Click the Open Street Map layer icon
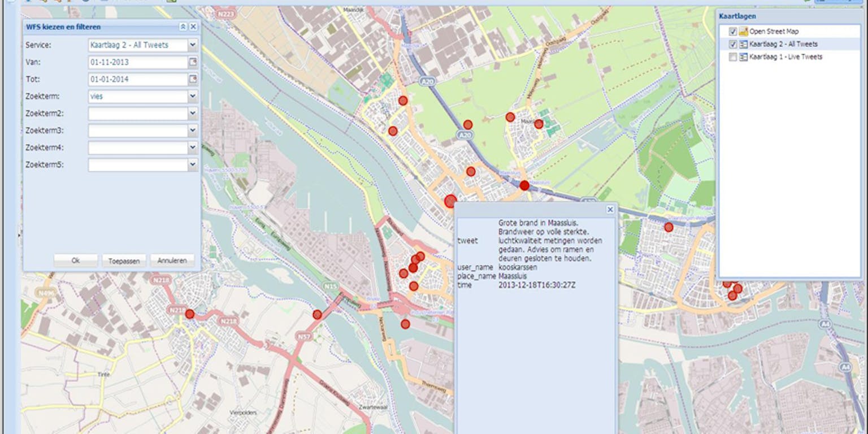The height and width of the screenshot is (434, 868). pyautogui.click(x=743, y=32)
